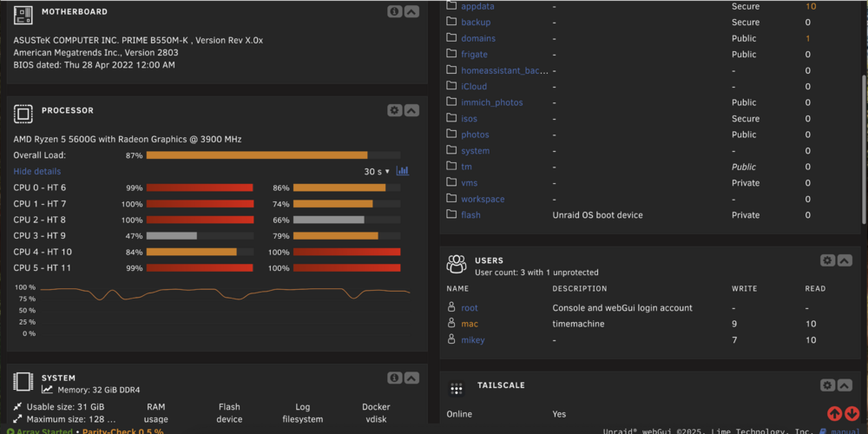
Task: Click the folder icon next to backup
Action: (x=451, y=23)
